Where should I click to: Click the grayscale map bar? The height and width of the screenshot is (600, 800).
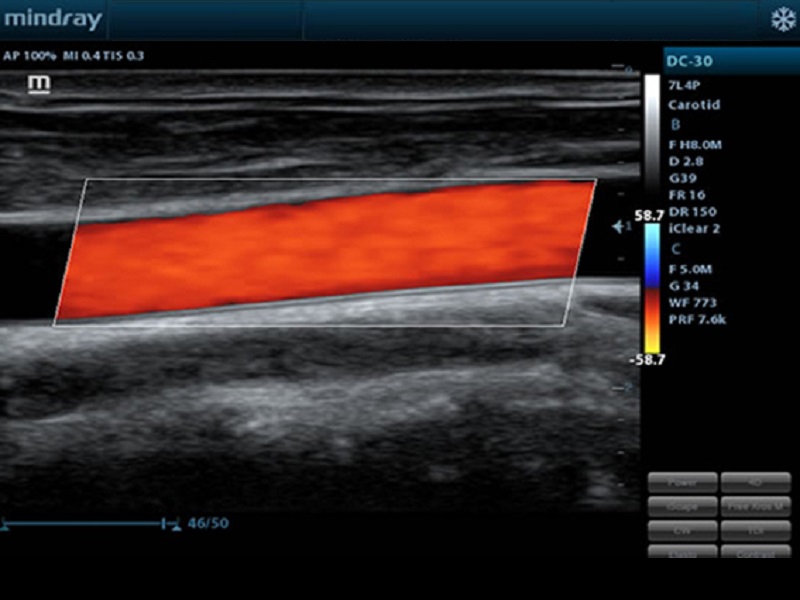point(652,140)
